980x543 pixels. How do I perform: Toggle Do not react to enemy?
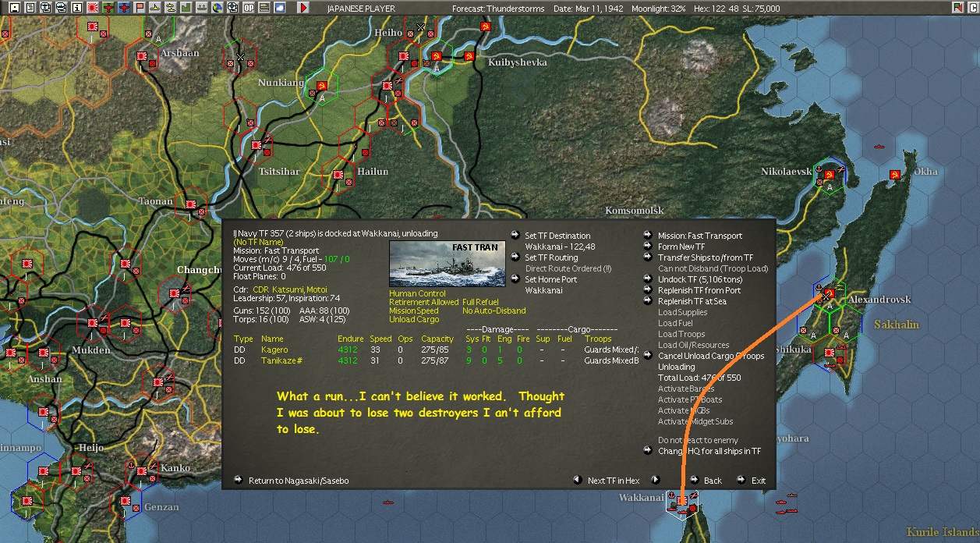698,440
